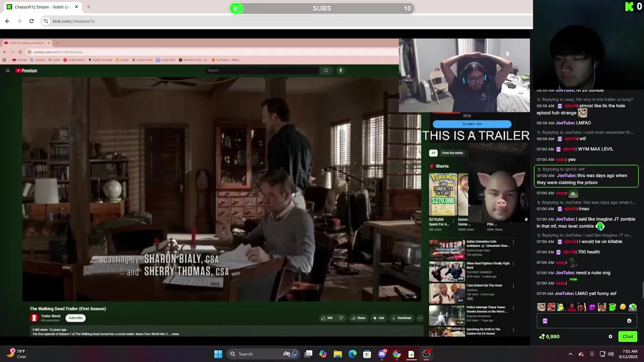Viewport: 644px width, 362px height.
Task: Open a new tab beside the CheeseW1z tab
Action: point(89,7)
